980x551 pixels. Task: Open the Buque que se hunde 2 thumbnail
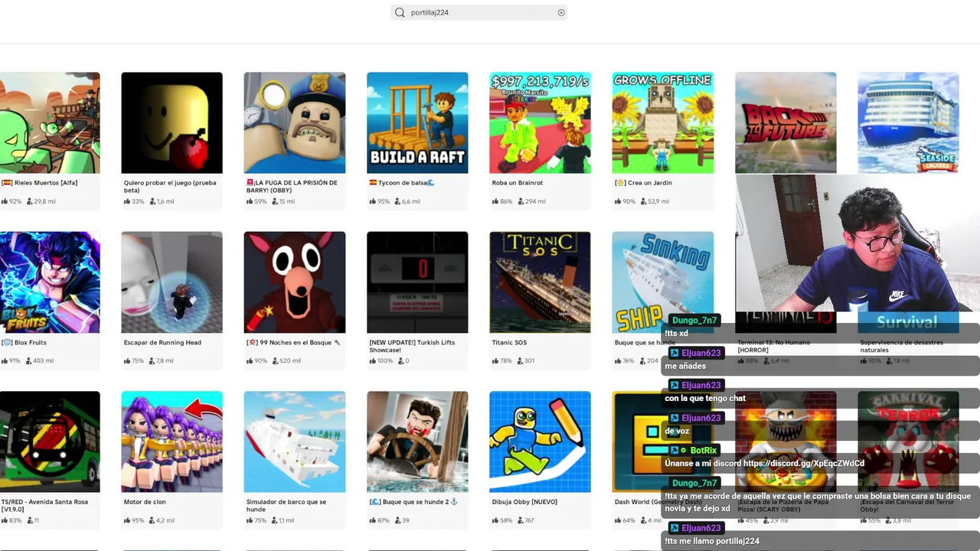point(417,442)
